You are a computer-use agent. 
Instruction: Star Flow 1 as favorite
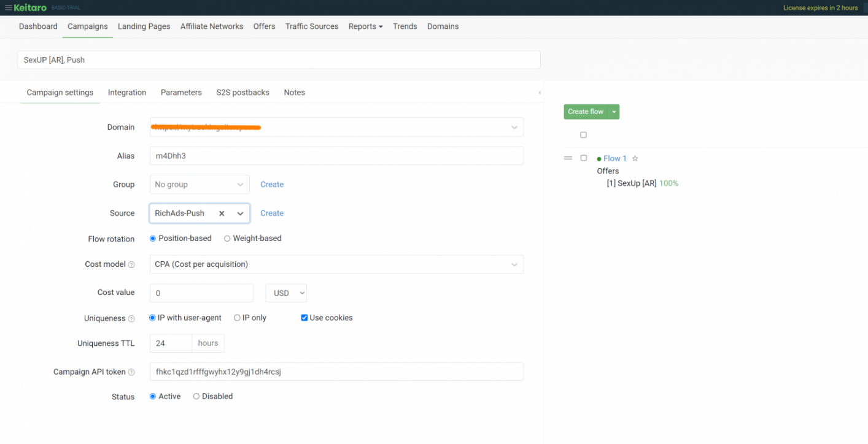pos(635,158)
